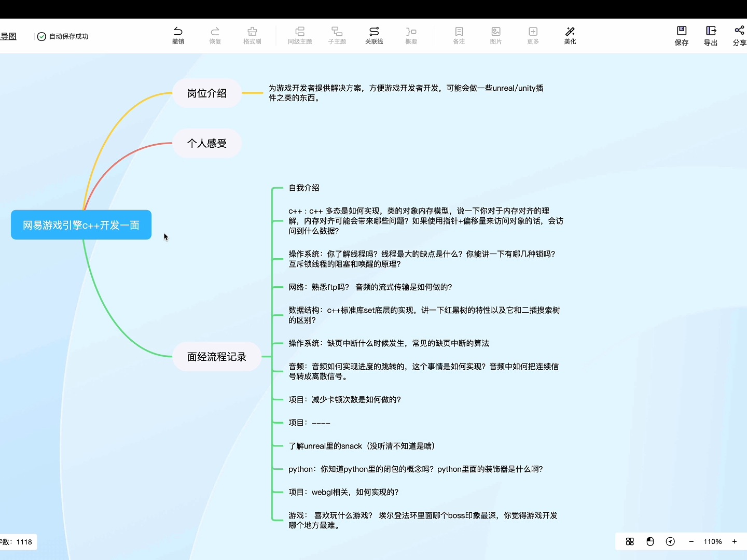Click the Save (保存) icon
Screen dimensions: 747x560
682,36
